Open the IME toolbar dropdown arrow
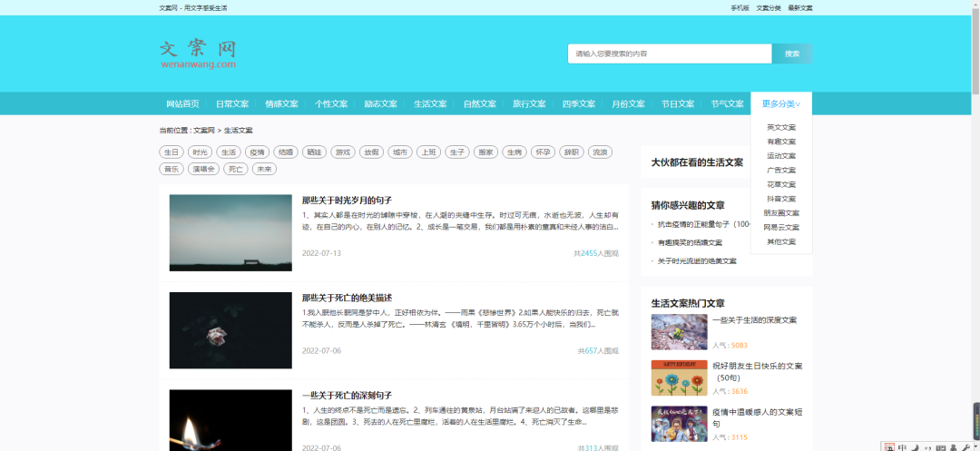This screenshot has width=980, height=451. coord(975,446)
